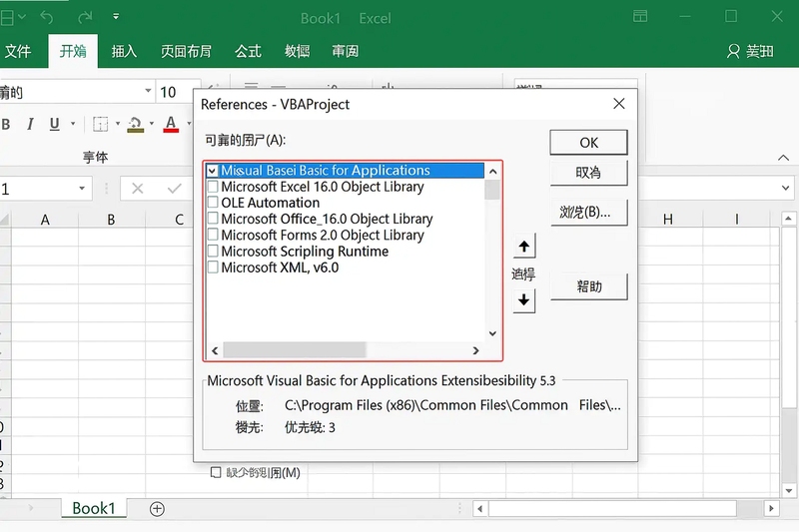Click the references list scroll down arrow
Image resolution: width=799 pixels, height=532 pixels.
492,333
